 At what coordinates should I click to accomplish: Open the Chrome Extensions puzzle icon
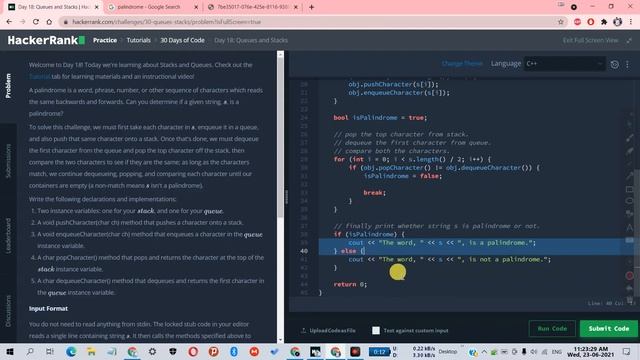[x=604, y=22]
